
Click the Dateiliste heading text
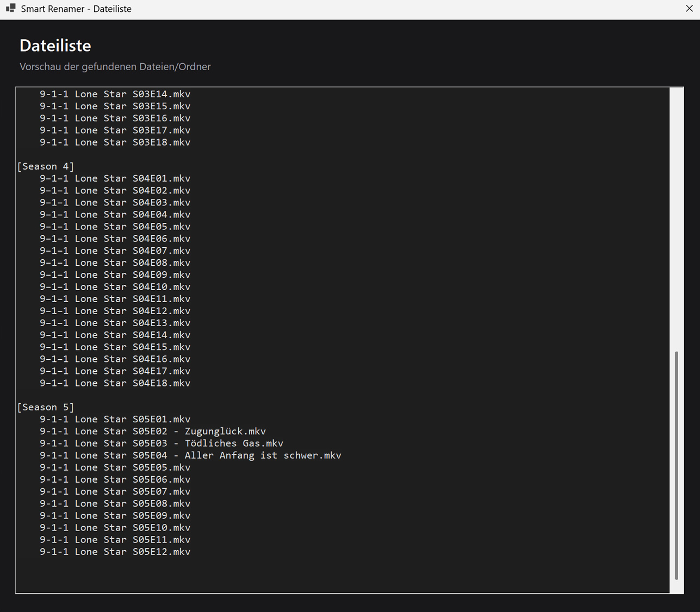[x=55, y=46]
